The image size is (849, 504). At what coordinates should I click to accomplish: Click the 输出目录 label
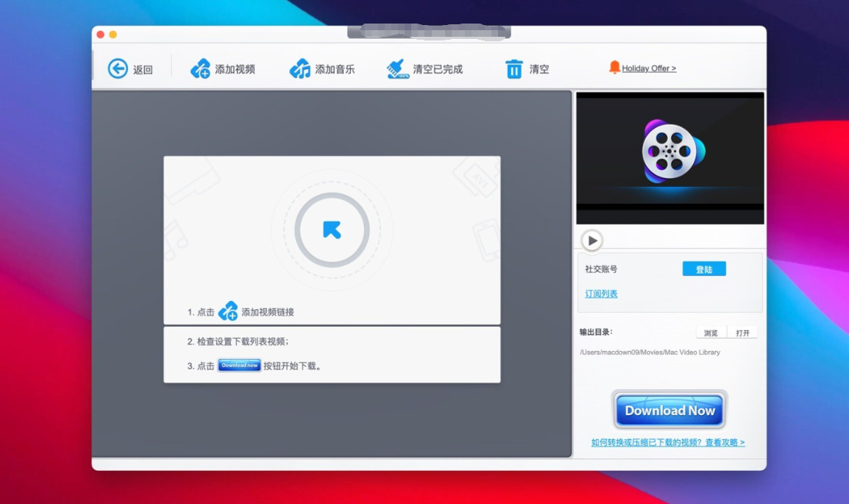point(596,332)
